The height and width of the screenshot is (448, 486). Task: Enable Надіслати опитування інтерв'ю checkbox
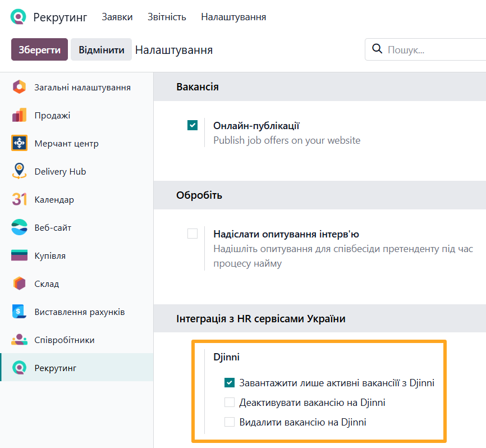pyautogui.click(x=192, y=234)
